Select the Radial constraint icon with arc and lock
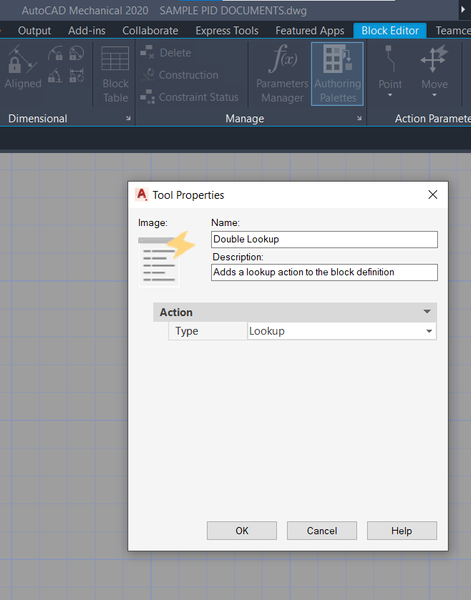The image size is (471, 600). pos(55,53)
